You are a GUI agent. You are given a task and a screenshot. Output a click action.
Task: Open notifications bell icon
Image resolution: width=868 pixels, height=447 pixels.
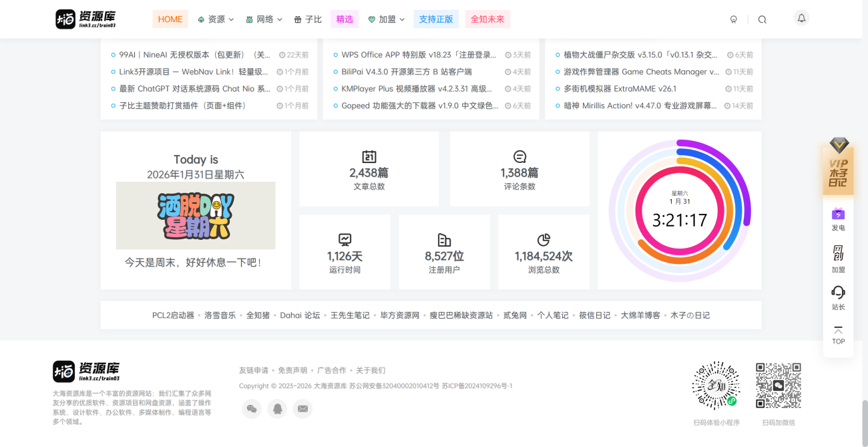(802, 18)
